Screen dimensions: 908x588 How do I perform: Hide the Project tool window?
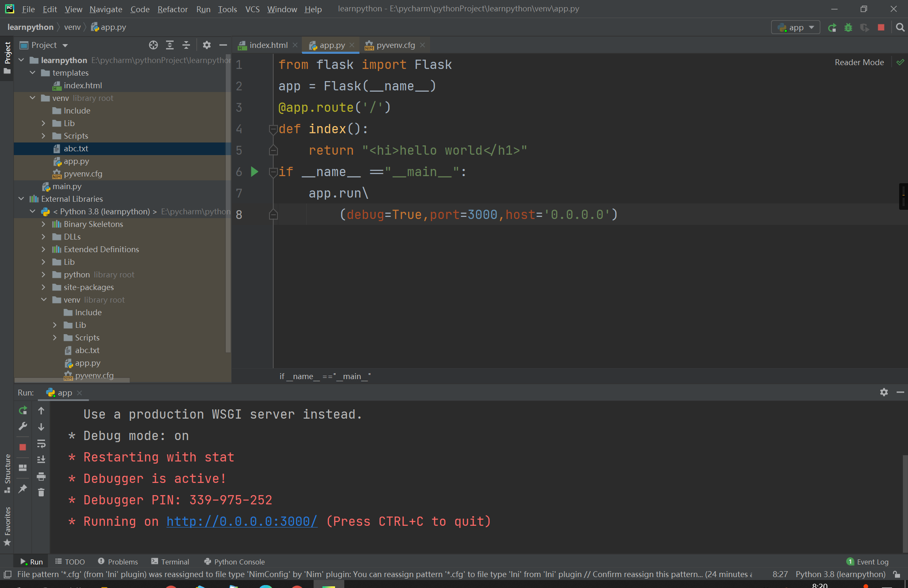pos(223,45)
